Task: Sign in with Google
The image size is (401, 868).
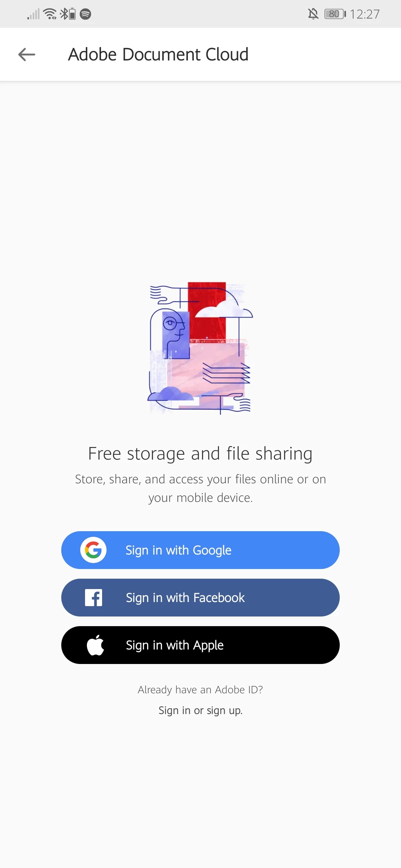Action: (200, 550)
